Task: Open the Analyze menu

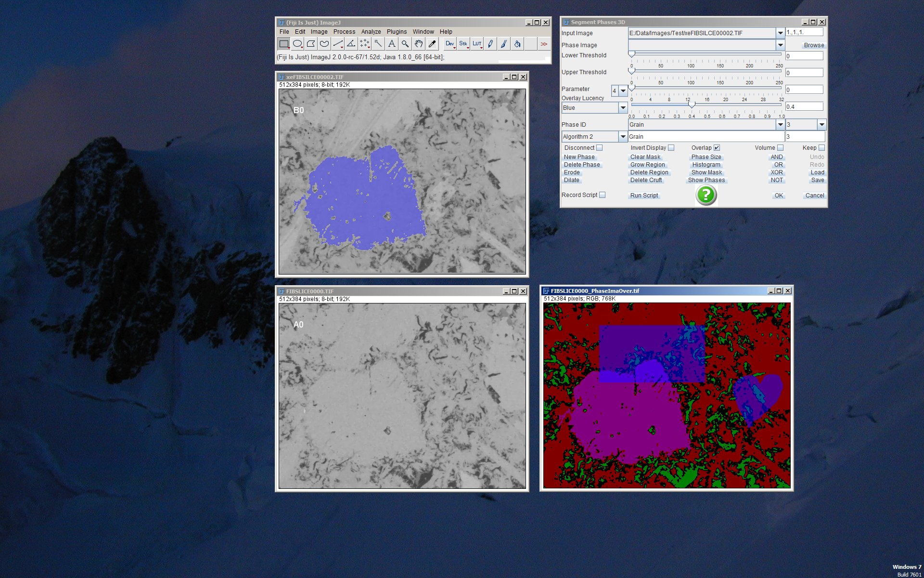Action: pyautogui.click(x=371, y=32)
